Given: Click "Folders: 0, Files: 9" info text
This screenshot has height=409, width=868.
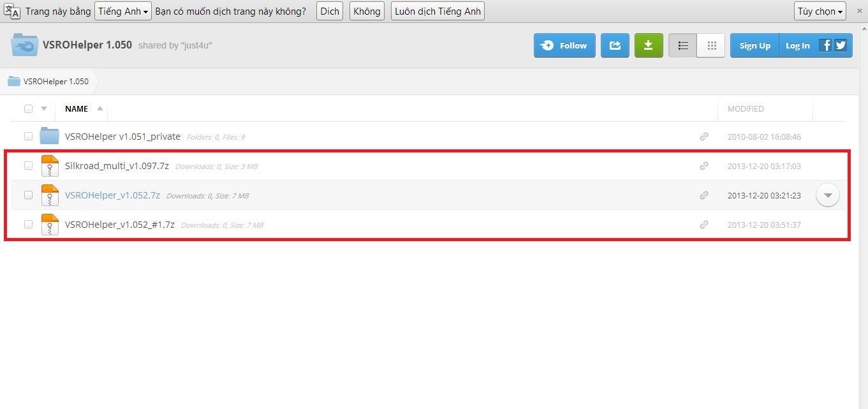Looking at the screenshot, I should 216,137.
